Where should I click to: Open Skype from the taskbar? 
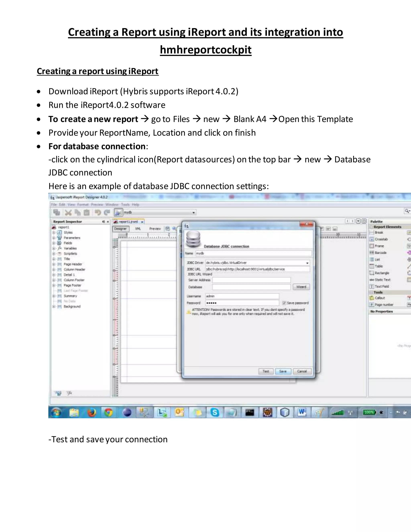pos(215,412)
